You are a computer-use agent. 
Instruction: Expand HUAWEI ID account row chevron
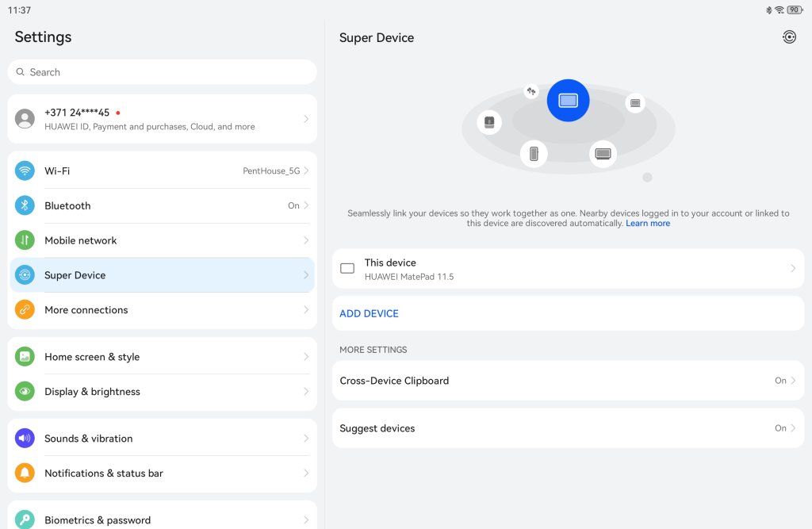pyautogui.click(x=306, y=119)
